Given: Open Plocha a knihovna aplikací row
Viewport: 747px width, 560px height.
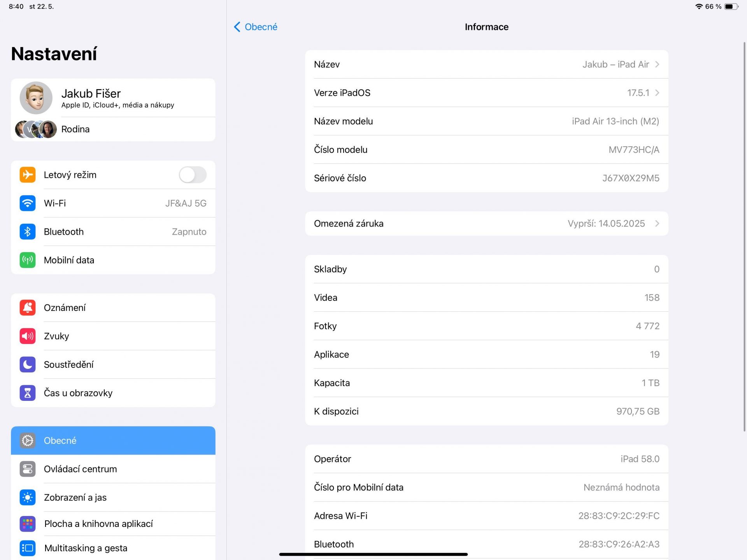Looking at the screenshot, I should coord(113,524).
